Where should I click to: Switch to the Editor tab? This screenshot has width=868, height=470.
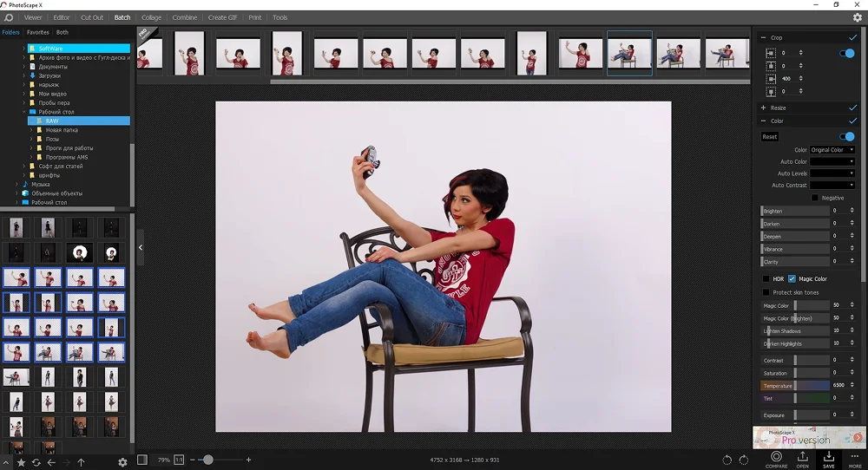pyautogui.click(x=62, y=17)
